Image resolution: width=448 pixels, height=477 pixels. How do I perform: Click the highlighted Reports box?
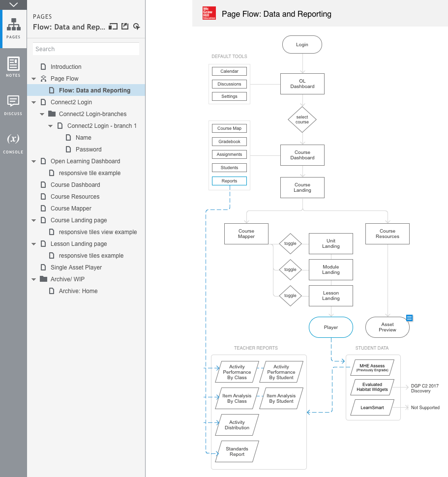(x=229, y=180)
